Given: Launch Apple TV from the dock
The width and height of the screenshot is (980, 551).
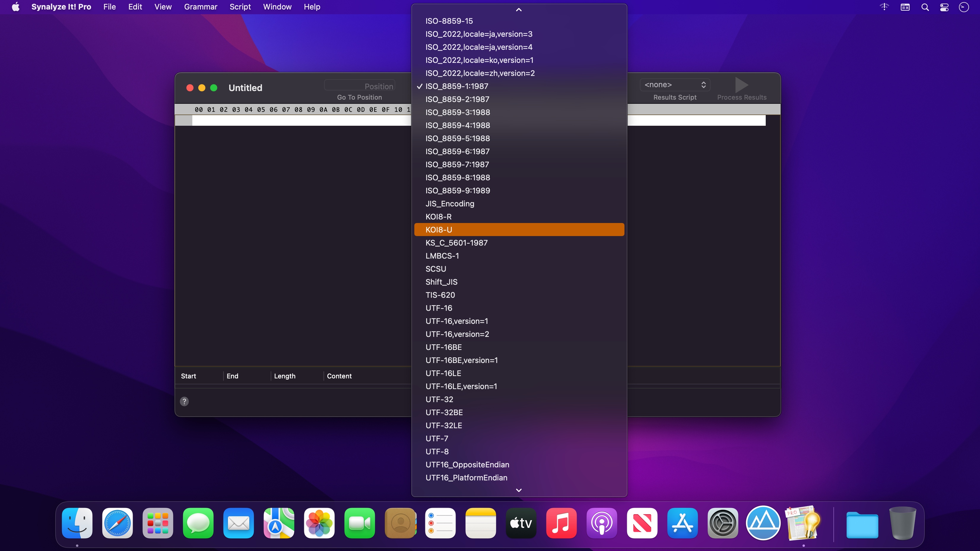Looking at the screenshot, I should [521, 523].
